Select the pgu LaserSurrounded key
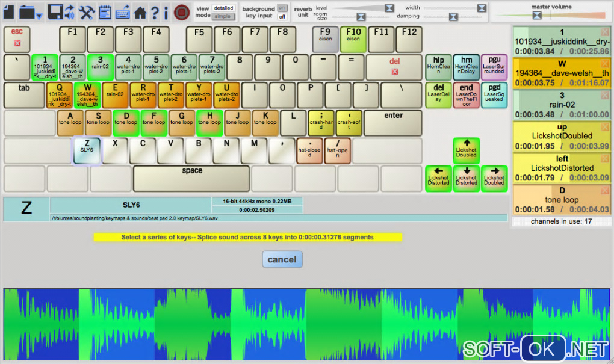 pos(494,67)
